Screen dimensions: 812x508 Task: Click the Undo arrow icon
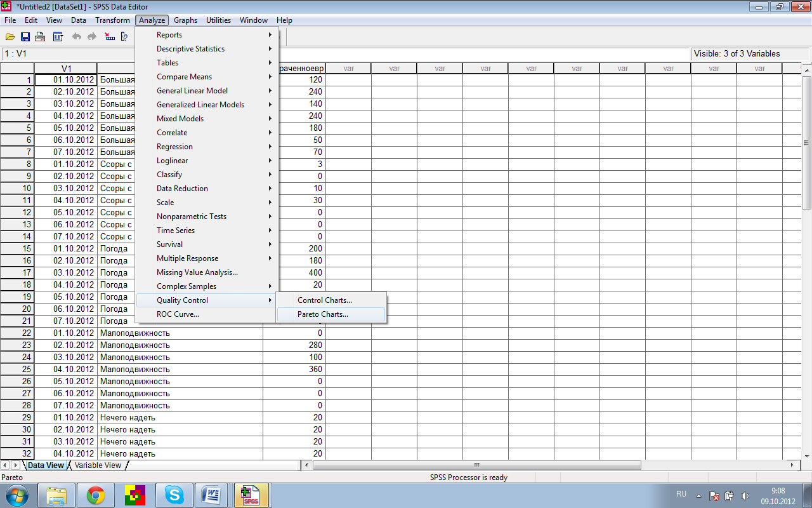click(x=77, y=37)
